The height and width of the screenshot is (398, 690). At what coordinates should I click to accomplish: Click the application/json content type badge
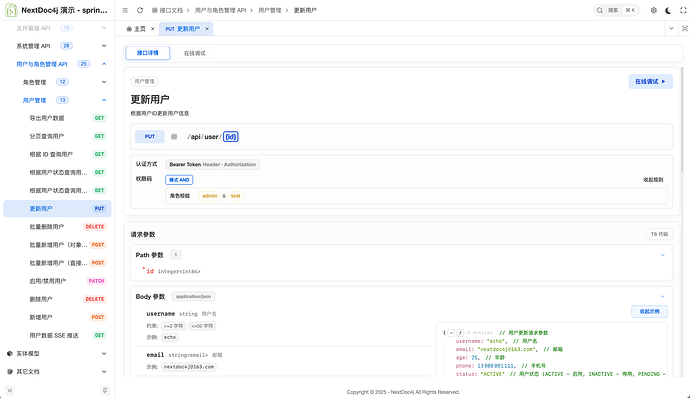click(193, 296)
